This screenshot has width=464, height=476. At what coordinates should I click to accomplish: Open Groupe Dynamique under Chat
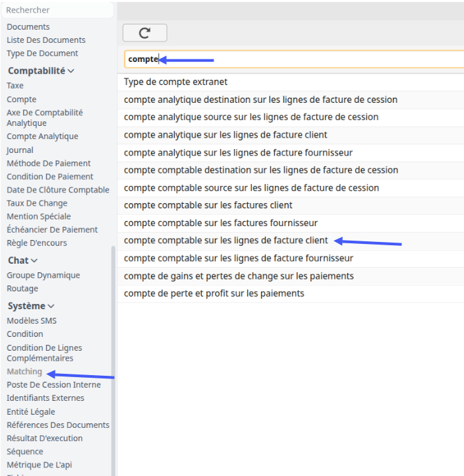tap(43, 276)
